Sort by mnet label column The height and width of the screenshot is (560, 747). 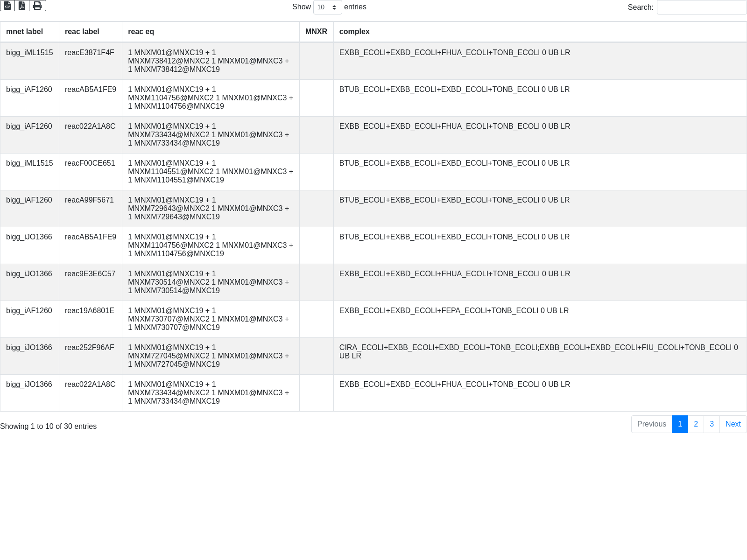point(25,32)
